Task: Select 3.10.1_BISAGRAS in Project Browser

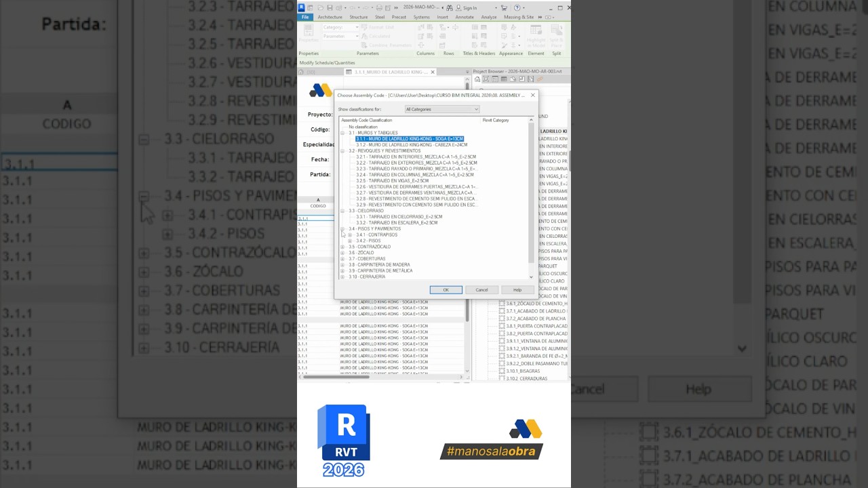Action: (x=523, y=371)
